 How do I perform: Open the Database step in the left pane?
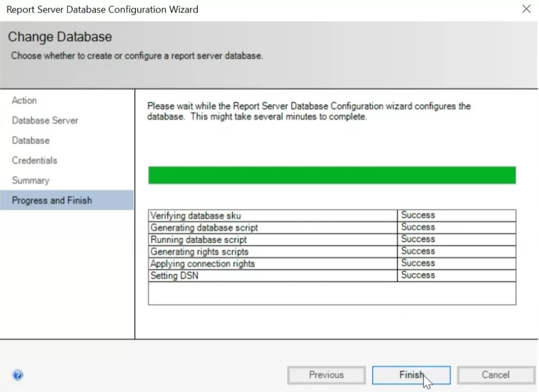tap(30, 140)
